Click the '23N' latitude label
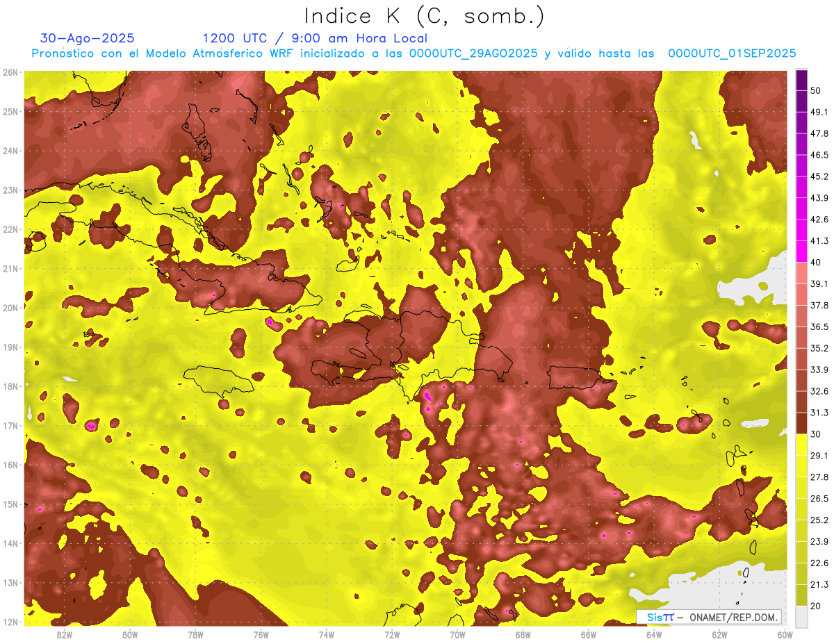Viewport: 834px width, 644px height. (x=10, y=190)
